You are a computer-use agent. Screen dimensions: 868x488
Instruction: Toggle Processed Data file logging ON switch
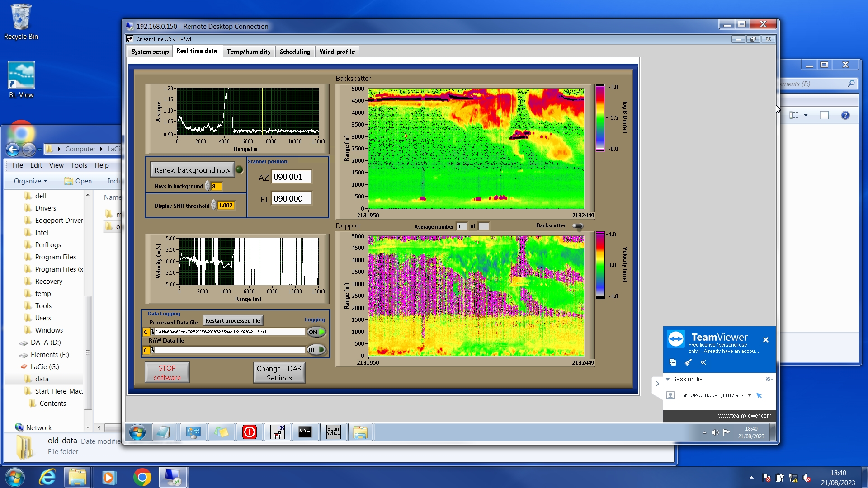pos(316,332)
